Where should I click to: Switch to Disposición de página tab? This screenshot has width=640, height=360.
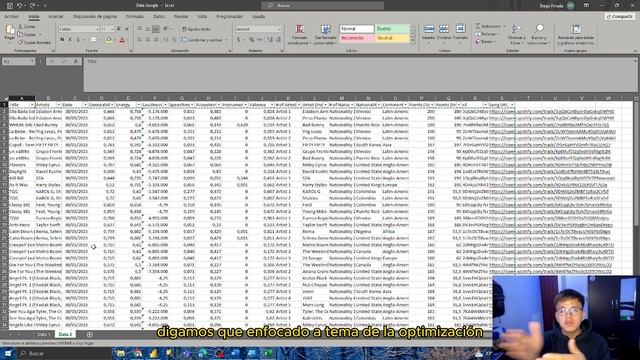tap(95, 17)
